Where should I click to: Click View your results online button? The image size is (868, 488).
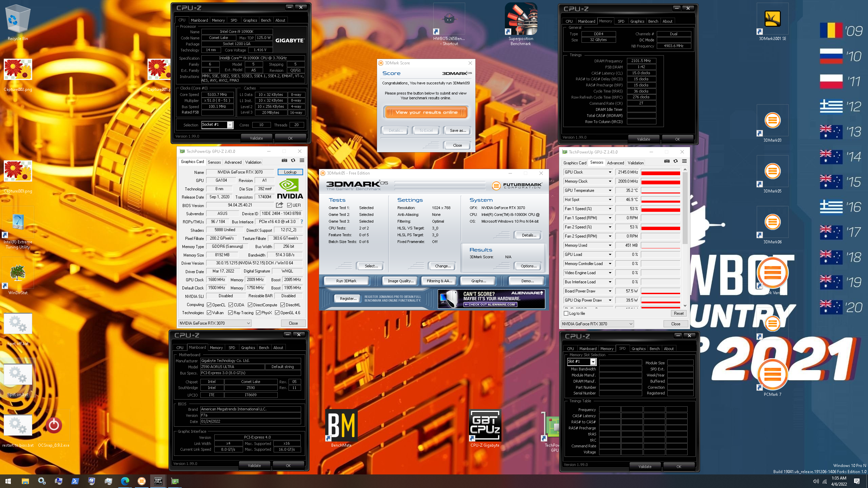[x=426, y=113]
